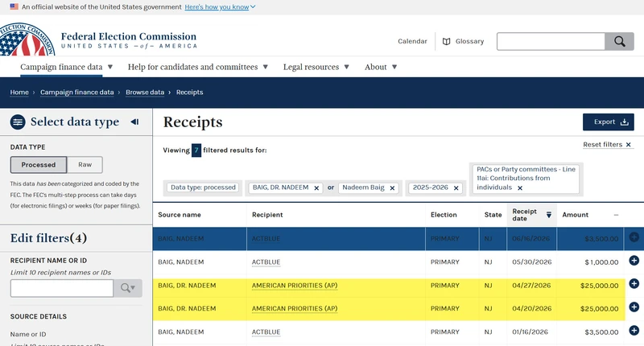Click the Edit filters(4) heading
Viewport: 644px width, 346px height.
[x=48, y=238]
